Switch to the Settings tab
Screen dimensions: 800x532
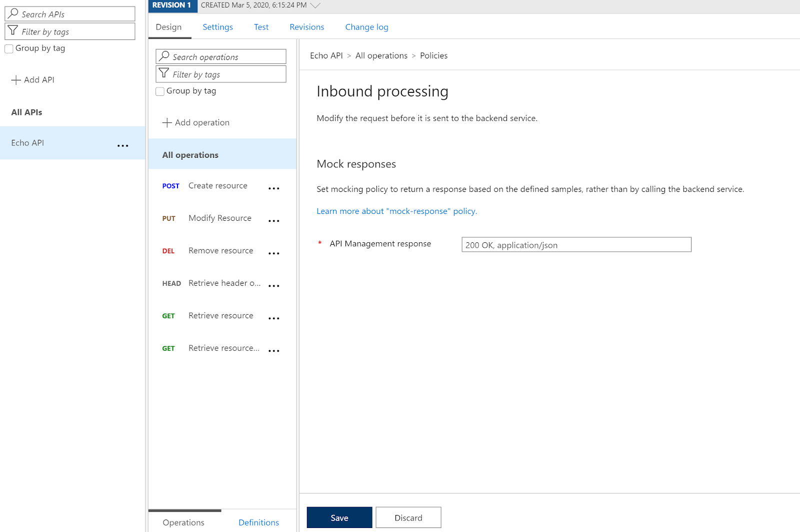tap(217, 27)
